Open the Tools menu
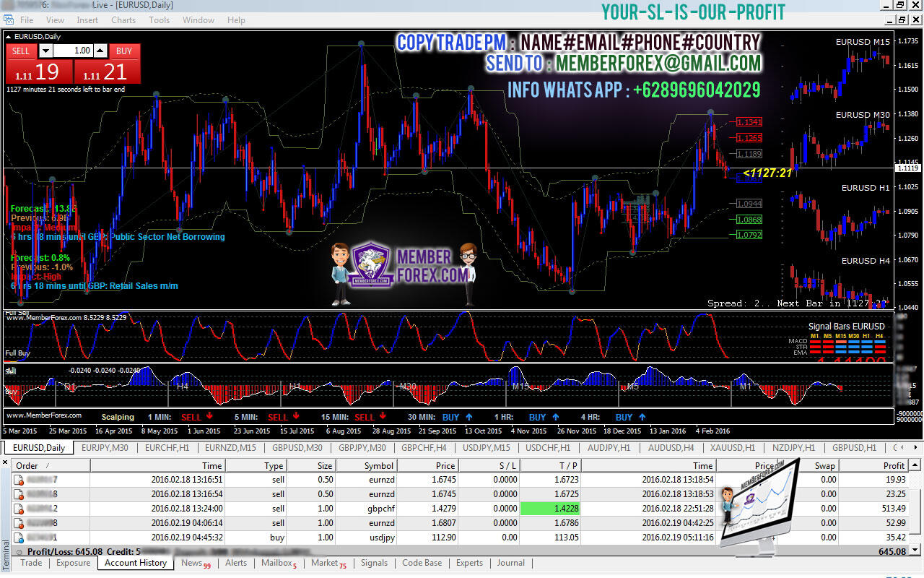Screen dimensions: 924x578 pos(160,20)
